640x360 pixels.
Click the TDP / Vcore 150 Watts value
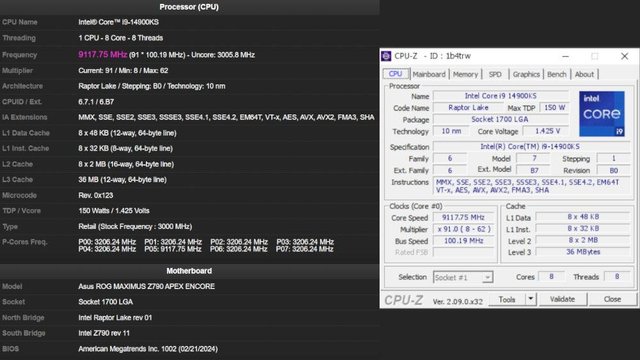coord(114,211)
